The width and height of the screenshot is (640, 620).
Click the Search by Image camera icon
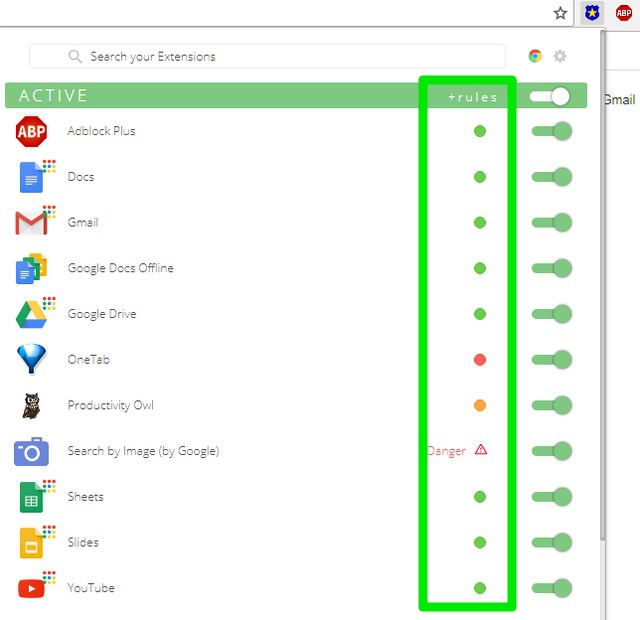click(x=31, y=451)
